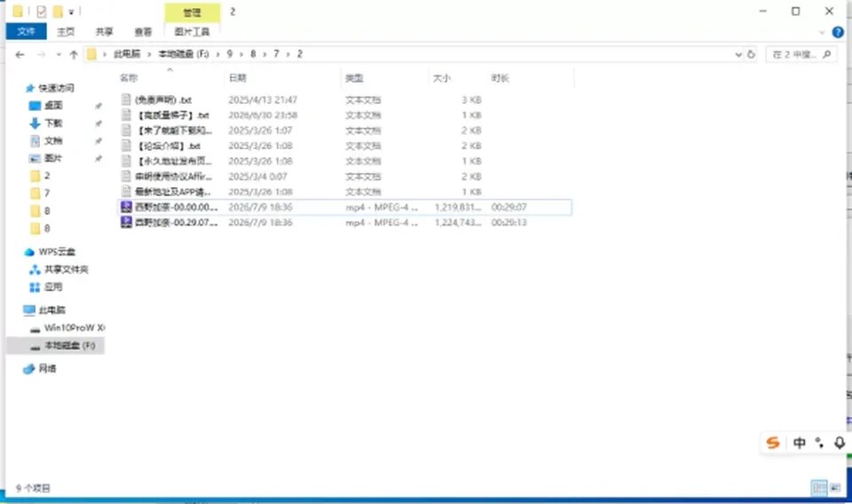Toggle the 中 Chinese input mode button
The width and height of the screenshot is (852, 504).
click(799, 443)
